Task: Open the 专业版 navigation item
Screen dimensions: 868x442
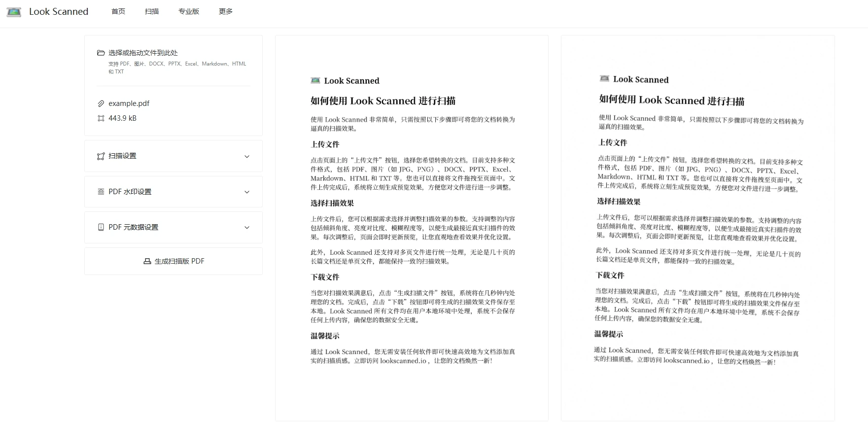Action: [x=189, y=11]
